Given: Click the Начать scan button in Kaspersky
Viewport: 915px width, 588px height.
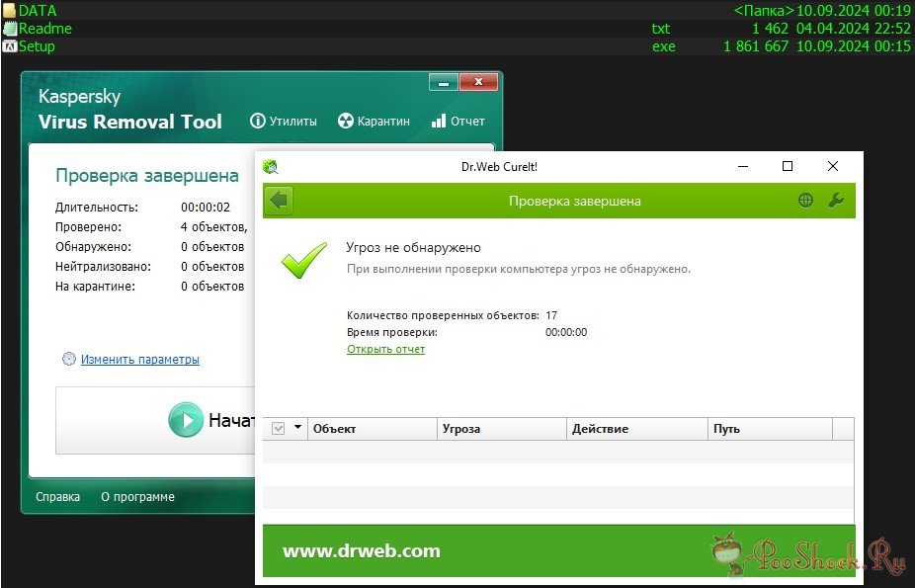Looking at the screenshot, I should (155, 420).
